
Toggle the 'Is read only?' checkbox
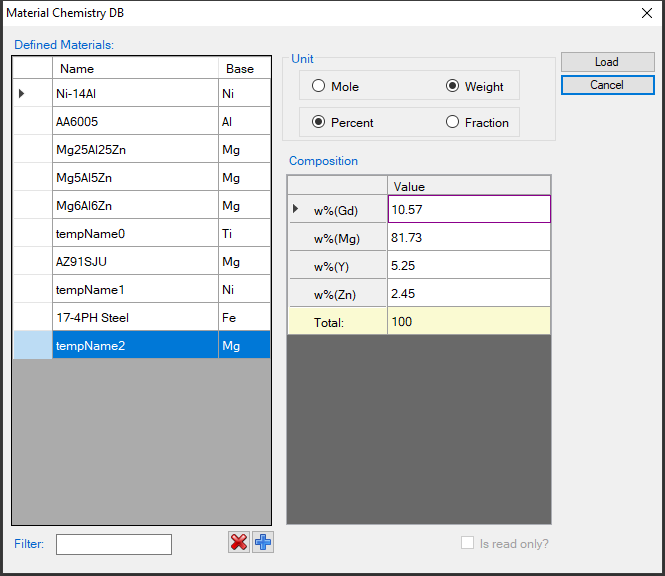pyautogui.click(x=467, y=543)
